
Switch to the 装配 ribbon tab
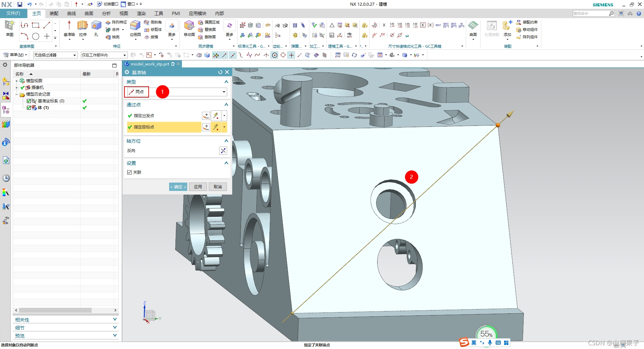click(x=54, y=13)
